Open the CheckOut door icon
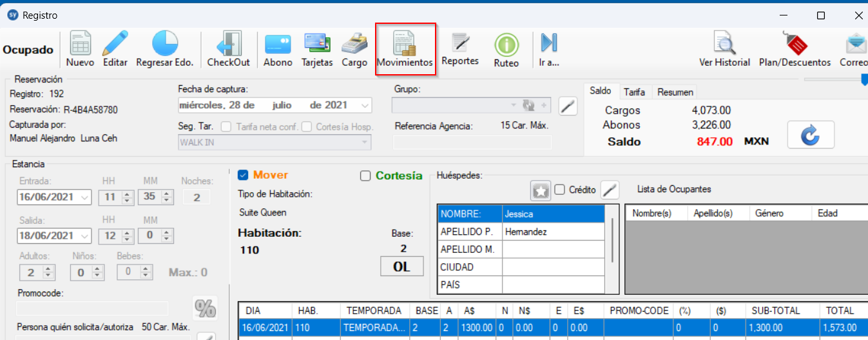The height and width of the screenshot is (340, 868). point(228,44)
